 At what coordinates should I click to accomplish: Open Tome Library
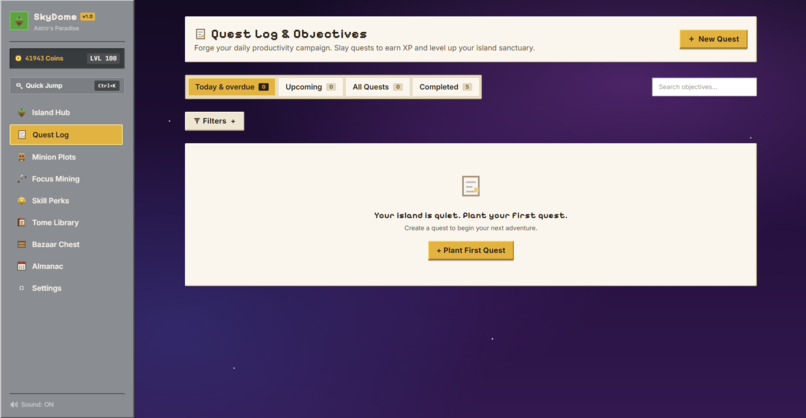pos(66,223)
